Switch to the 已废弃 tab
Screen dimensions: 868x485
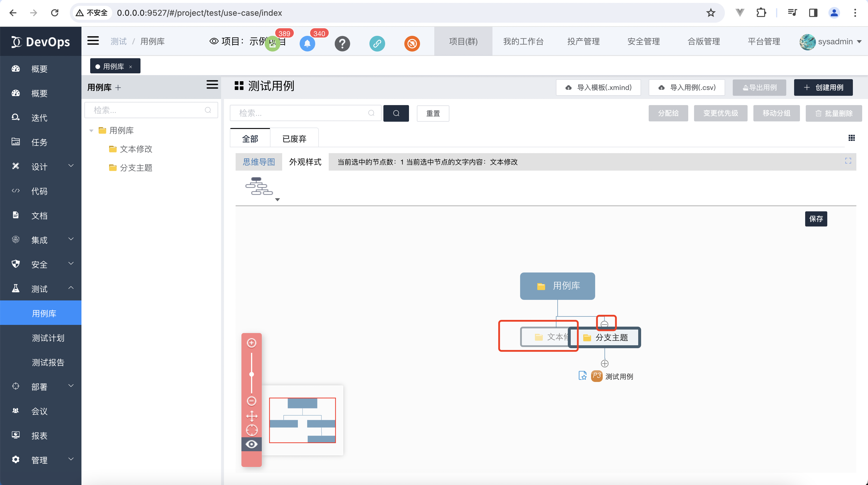[294, 139]
